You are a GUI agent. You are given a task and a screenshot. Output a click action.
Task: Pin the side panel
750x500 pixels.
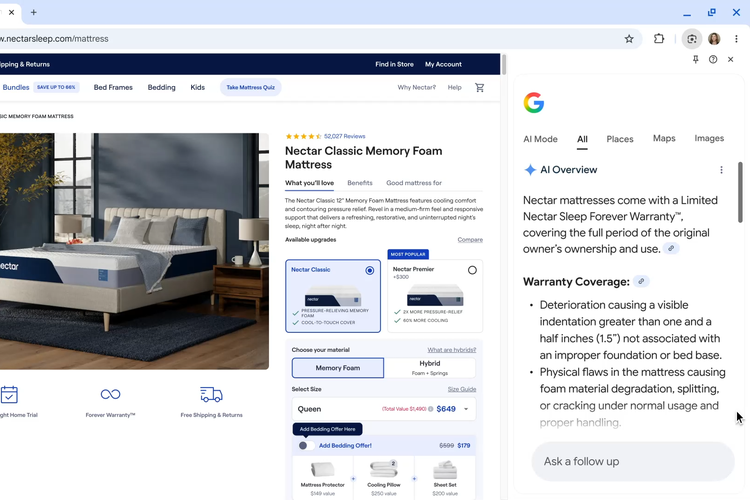[696, 60]
